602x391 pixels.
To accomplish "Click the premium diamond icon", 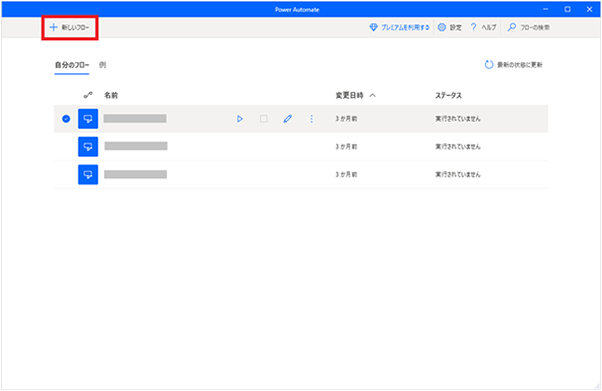I will (x=373, y=27).
